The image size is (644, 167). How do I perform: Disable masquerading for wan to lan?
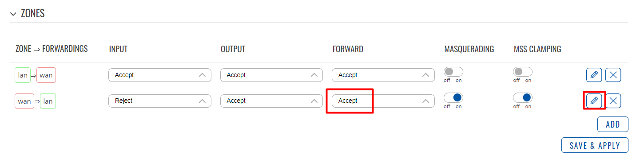pyautogui.click(x=453, y=97)
